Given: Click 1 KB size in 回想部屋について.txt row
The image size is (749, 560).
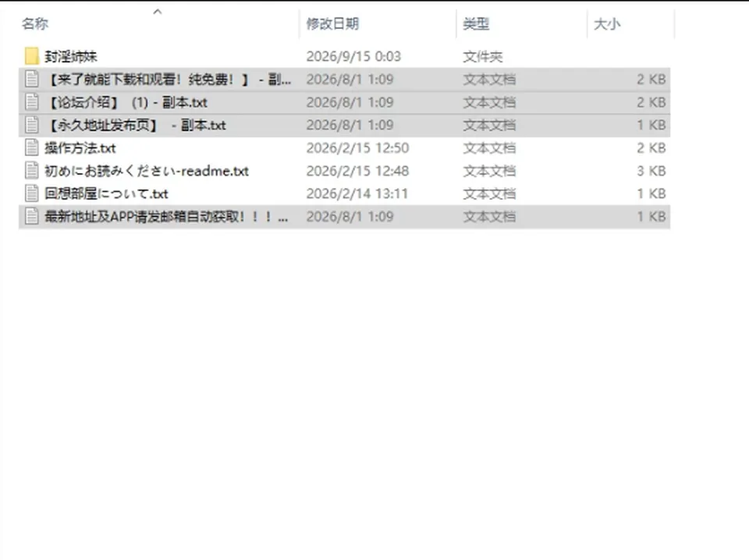Looking at the screenshot, I should 651,194.
